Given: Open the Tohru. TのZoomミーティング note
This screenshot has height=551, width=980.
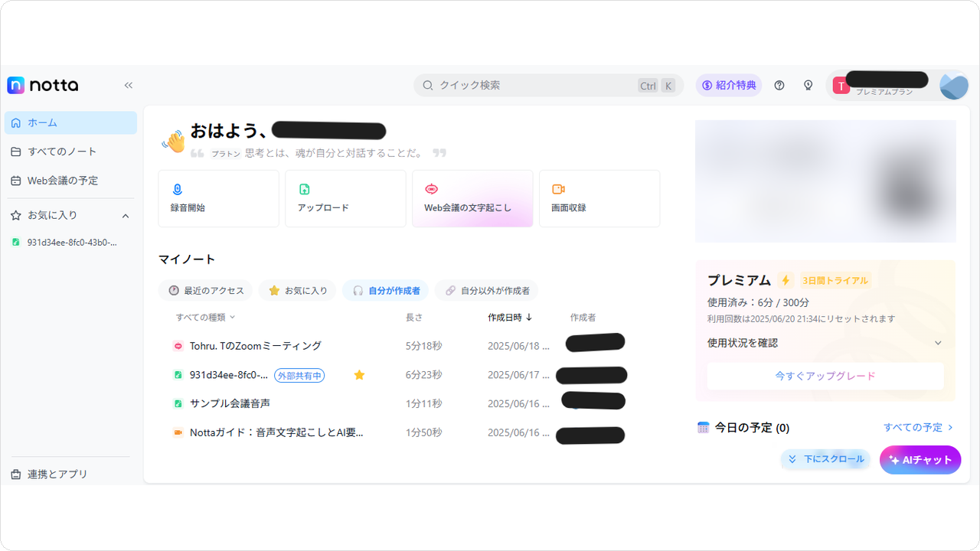Looking at the screenshot, I should point(256,346).
